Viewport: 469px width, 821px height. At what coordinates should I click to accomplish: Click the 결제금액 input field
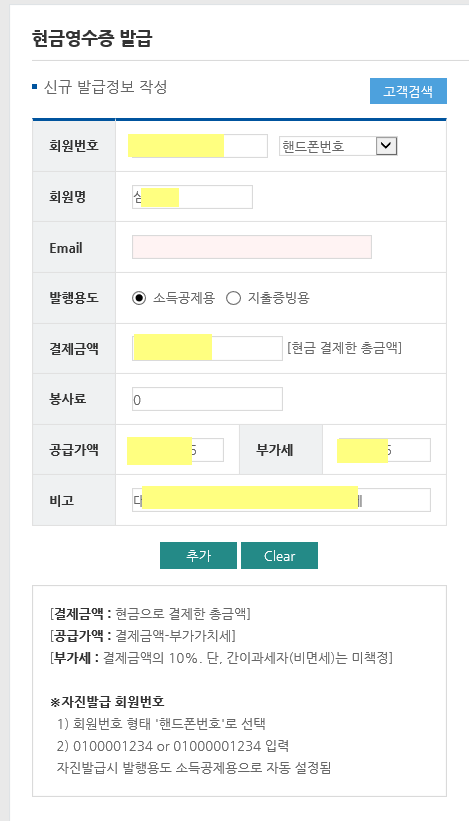[207, 348]
